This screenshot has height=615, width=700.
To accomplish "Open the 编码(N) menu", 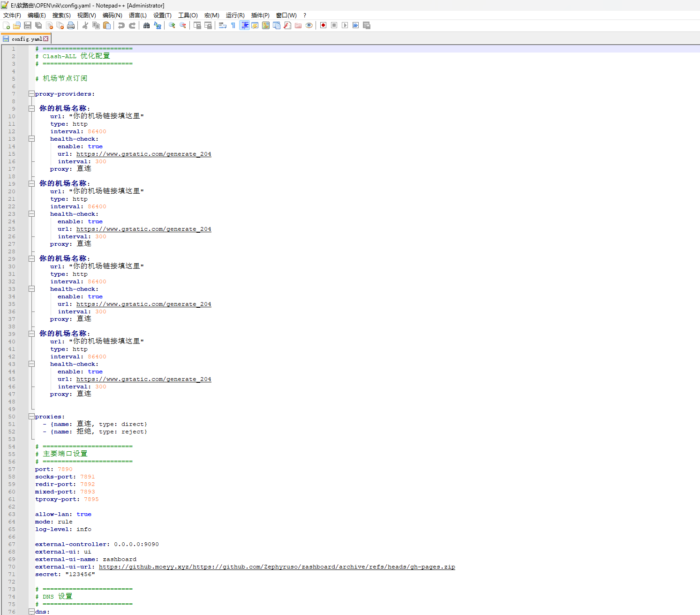I will [112, 15].
